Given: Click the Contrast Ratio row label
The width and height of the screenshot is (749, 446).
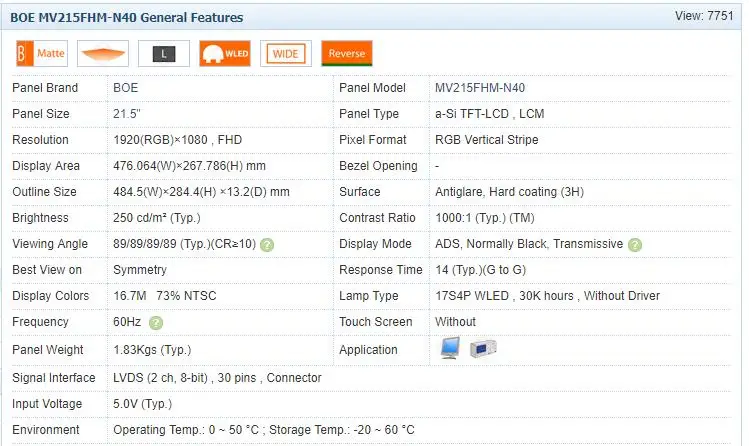Looking at the screenshot, I should pyautogui.click(x=377, y=218).
